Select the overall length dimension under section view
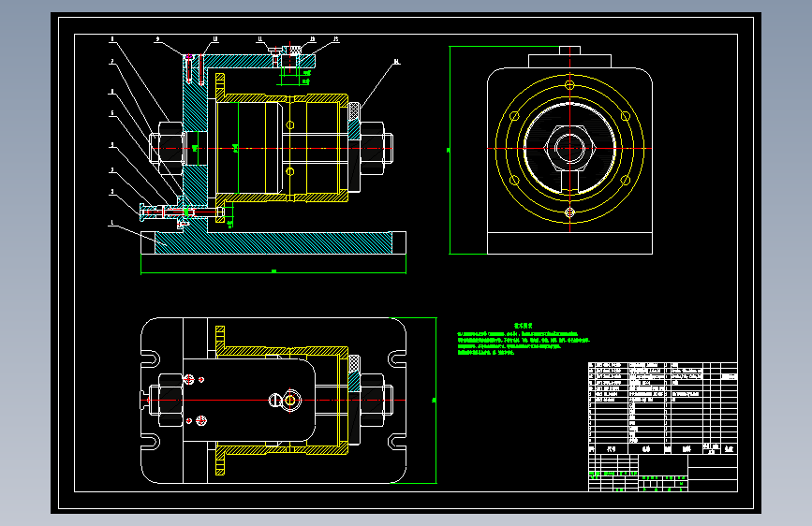Viewport: 812px width, 526px height. (x=273, y=271)
